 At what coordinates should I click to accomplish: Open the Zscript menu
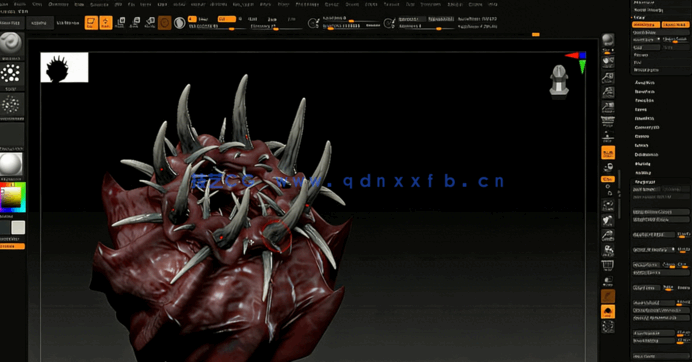pos(475,4)
